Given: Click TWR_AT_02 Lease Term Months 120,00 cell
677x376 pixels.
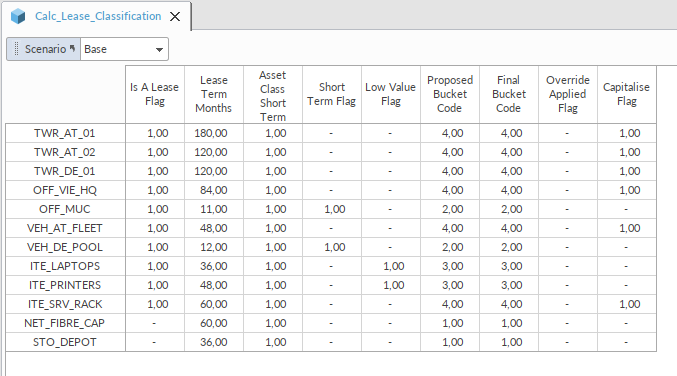Looking at the screenshot, I should [214, 152].
